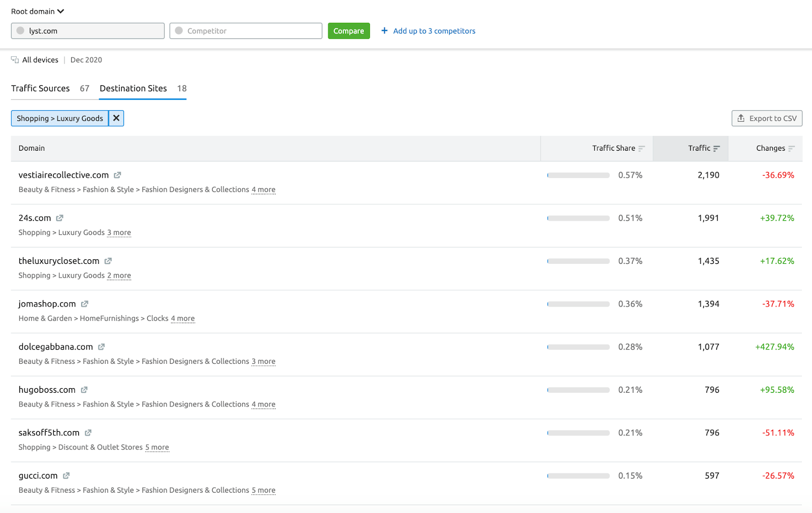Click the Shopping > Luxury Goods filter tag
The image size is (812, 513).
pyautogui.click(x=60, y=118)
